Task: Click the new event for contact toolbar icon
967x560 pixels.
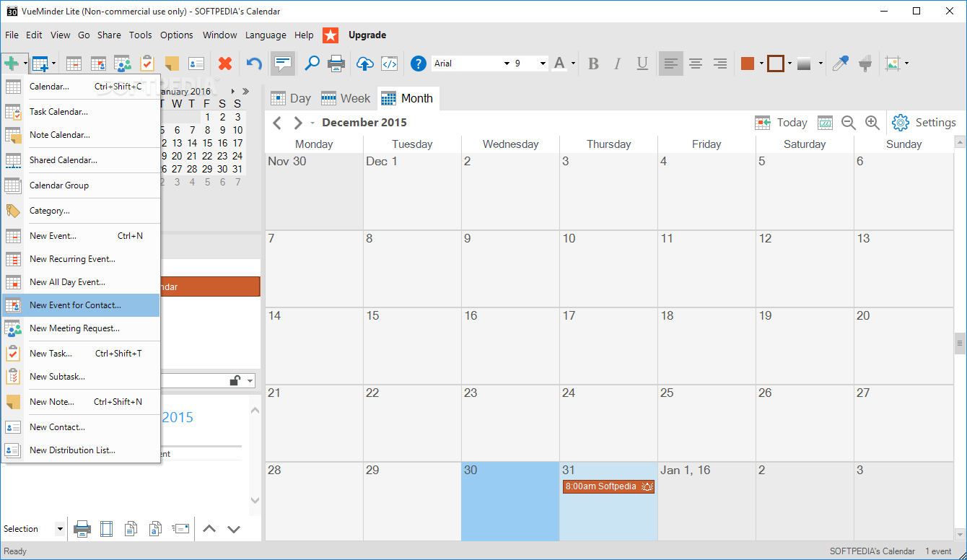Action: pyautogui.click(x=98, y=64)
